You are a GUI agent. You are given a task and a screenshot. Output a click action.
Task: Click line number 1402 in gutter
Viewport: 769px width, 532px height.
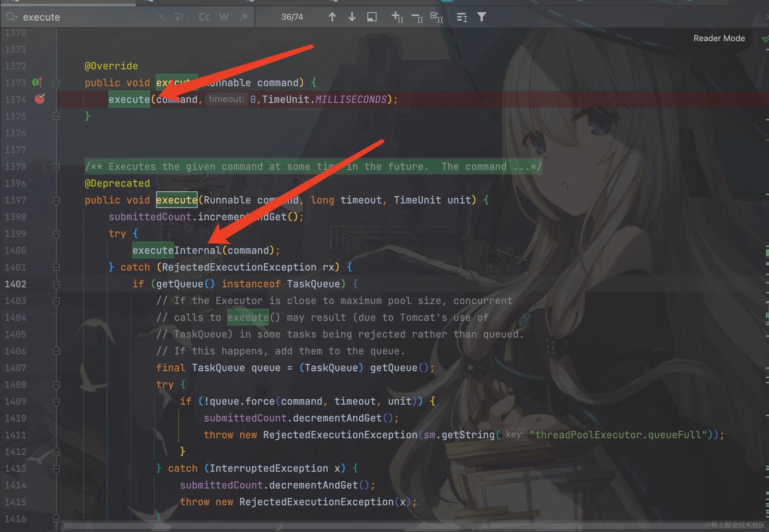click(16, 284)
